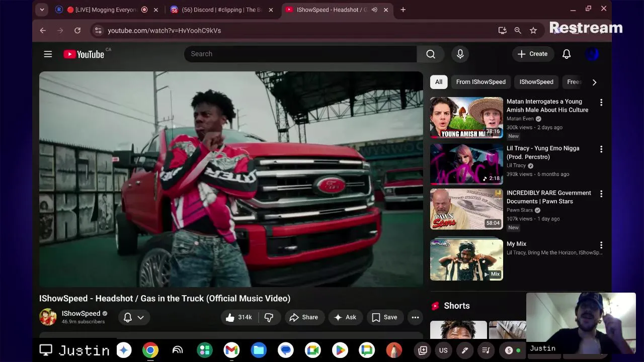Show more filter chips with right arrow
Screen dimensions: 644x362
(594, 82)
